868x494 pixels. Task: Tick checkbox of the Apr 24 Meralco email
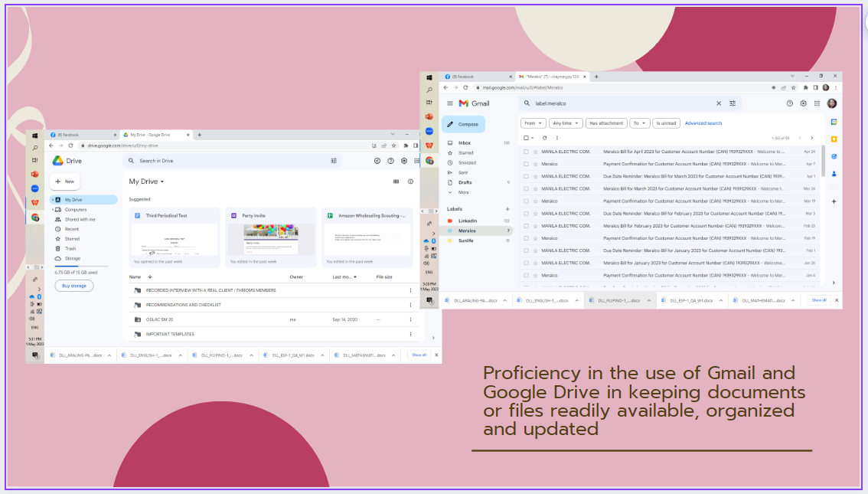pos(526,152)
